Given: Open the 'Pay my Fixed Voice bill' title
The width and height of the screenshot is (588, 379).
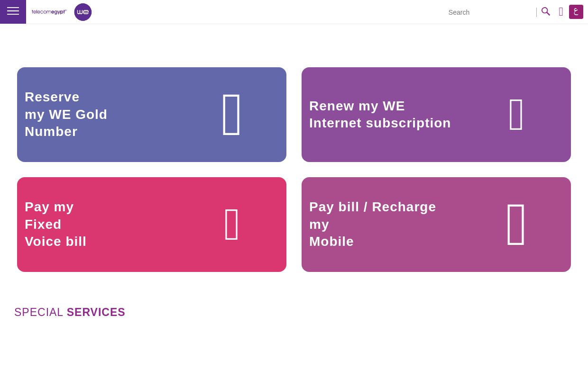Looking at the screenshot, I should click(55, 224).
